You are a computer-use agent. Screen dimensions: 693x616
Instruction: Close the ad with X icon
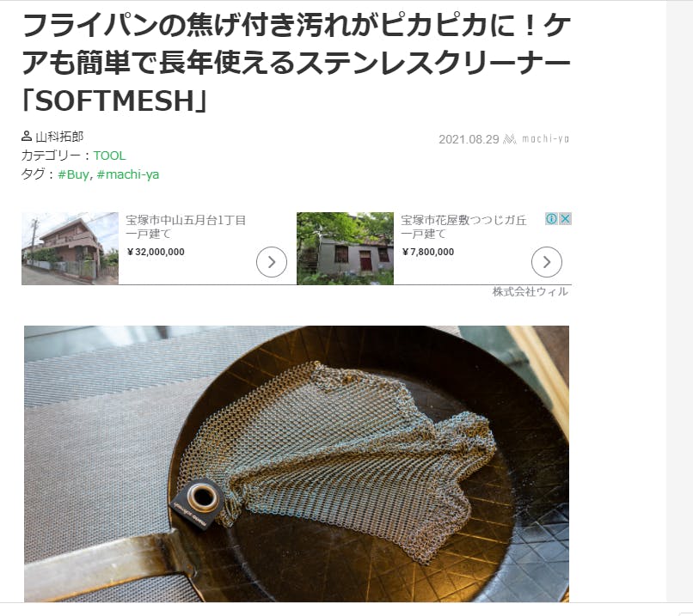pyautogui.click(x=565, y=218)
